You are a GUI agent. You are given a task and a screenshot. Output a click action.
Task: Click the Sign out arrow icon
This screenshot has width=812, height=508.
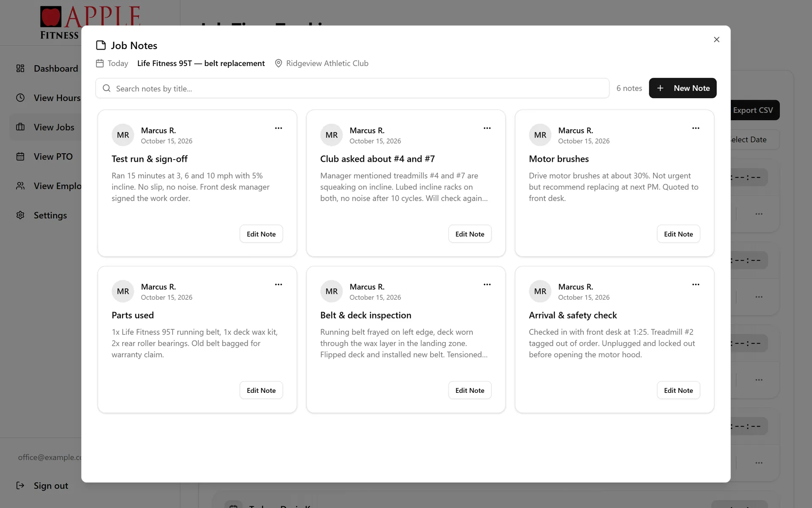tap(20, 486)
